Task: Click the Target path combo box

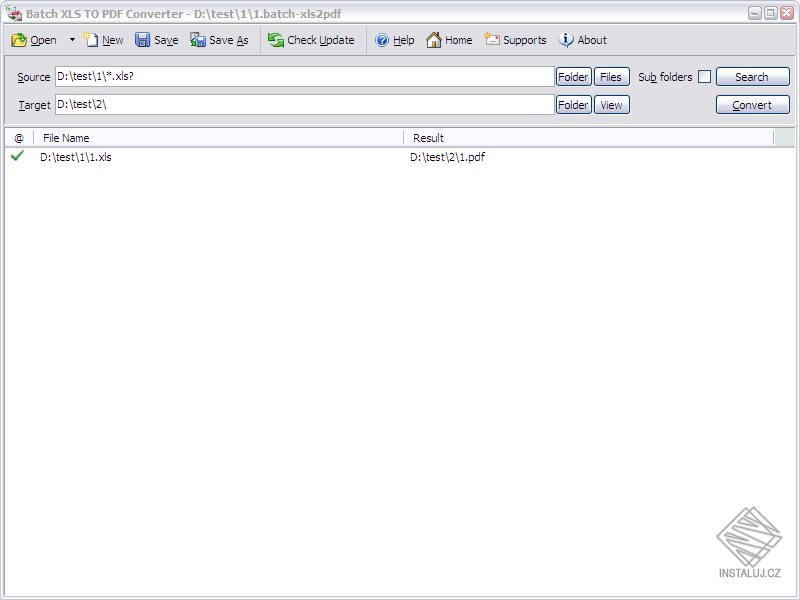Action: click(x=300, y=104)
